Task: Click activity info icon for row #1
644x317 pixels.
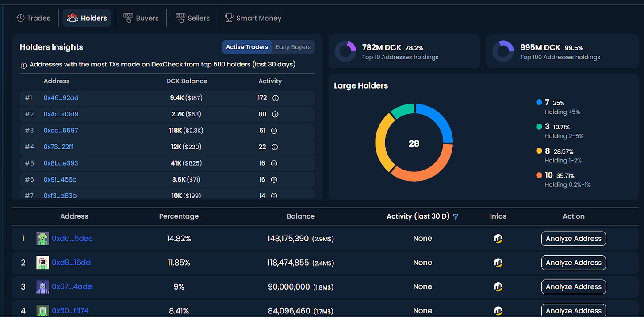Action: [x=275, y=97]
